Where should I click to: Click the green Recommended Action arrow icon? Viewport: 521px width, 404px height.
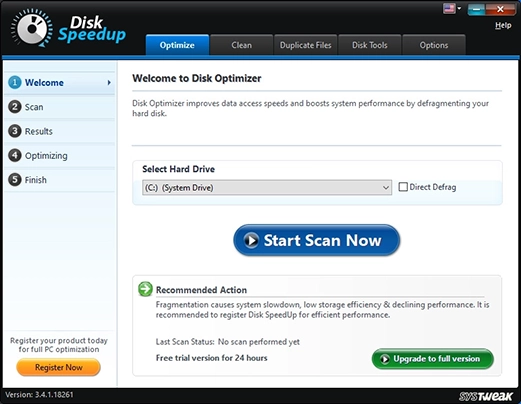(145, 289)
